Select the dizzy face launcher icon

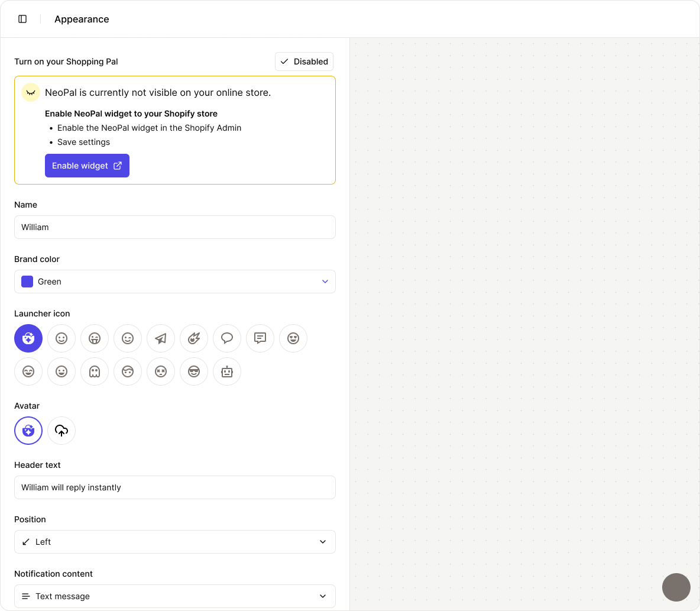point(161,371)
